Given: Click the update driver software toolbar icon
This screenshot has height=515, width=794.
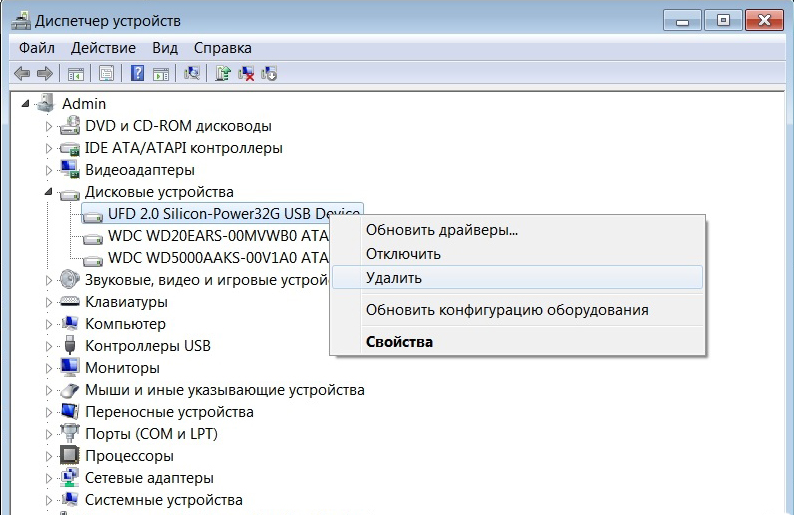Looking at the screenshot, I should [223, 74].
